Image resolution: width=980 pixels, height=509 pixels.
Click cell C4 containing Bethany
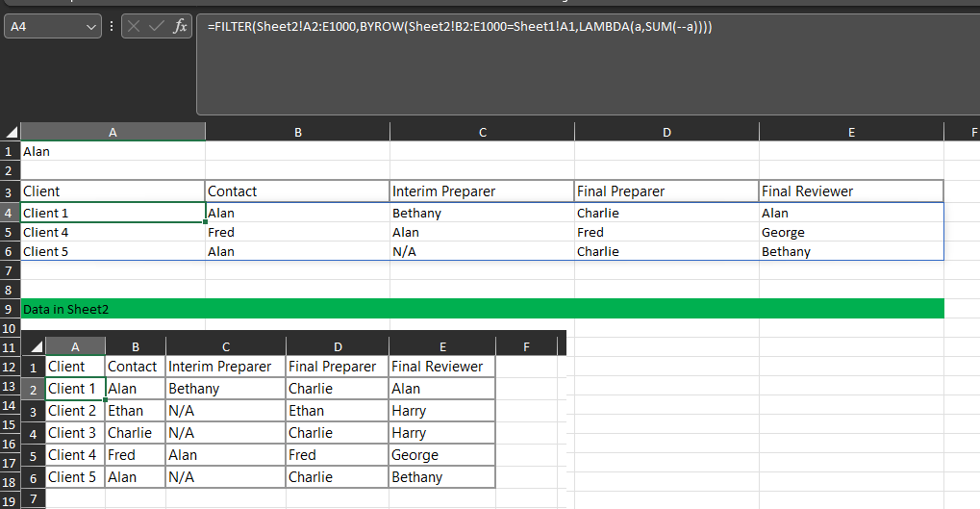click(482, 213)
